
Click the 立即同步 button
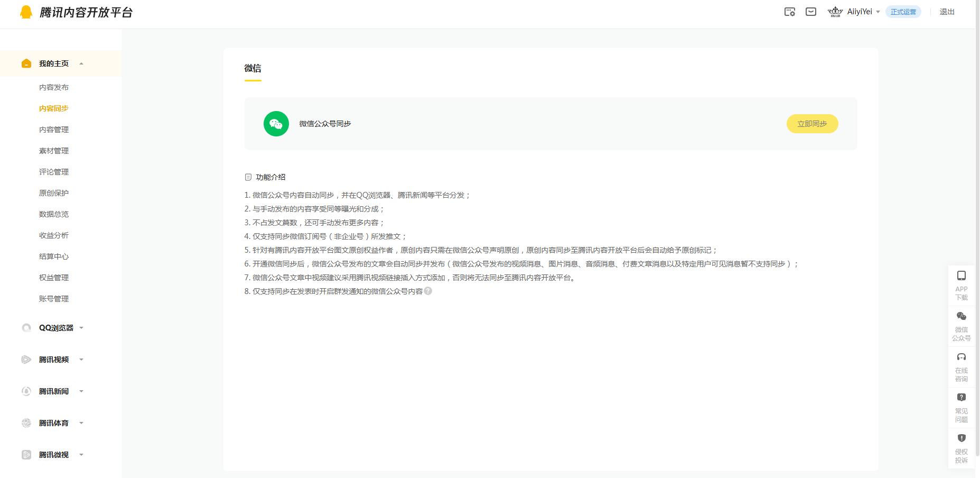click(x=812, y=124)
